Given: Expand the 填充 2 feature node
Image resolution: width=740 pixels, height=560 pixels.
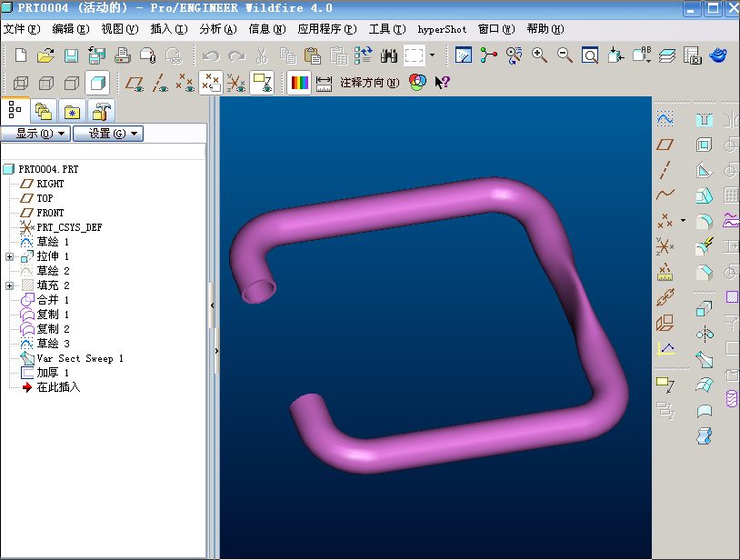Looking at the screenshot, I should tap(9, 285).
